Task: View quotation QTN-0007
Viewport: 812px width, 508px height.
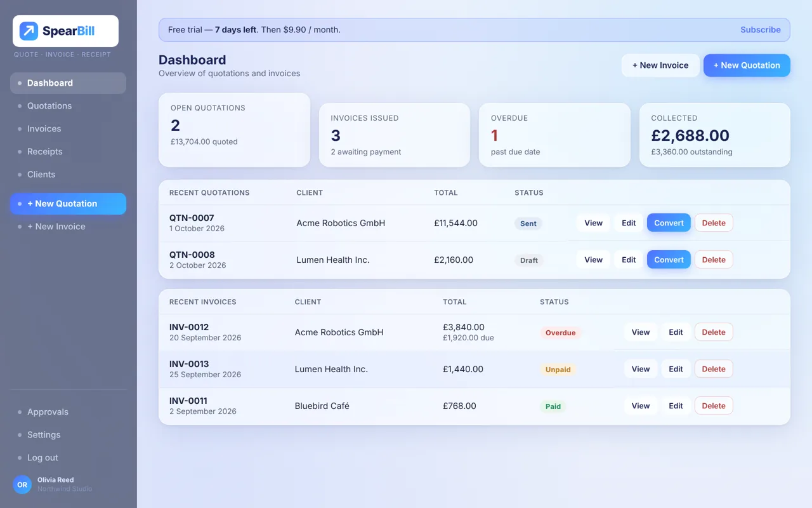Action: pyautogui.click(x=594, y=223)
